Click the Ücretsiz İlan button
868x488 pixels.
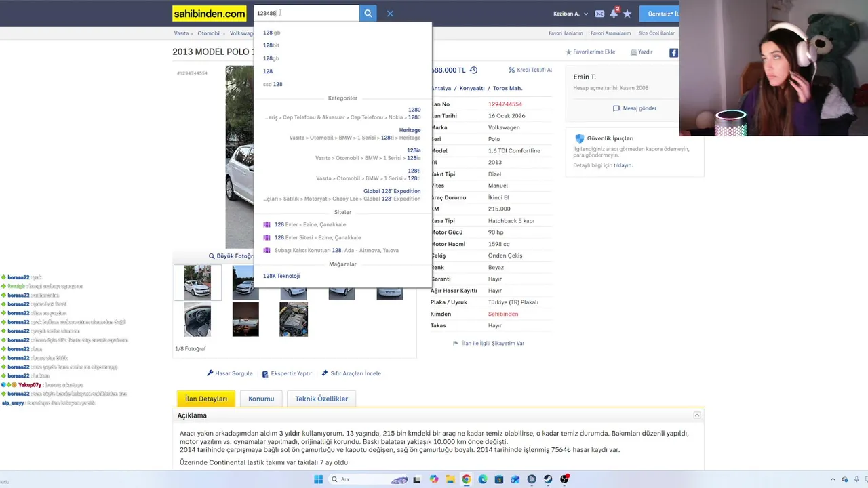660,14
